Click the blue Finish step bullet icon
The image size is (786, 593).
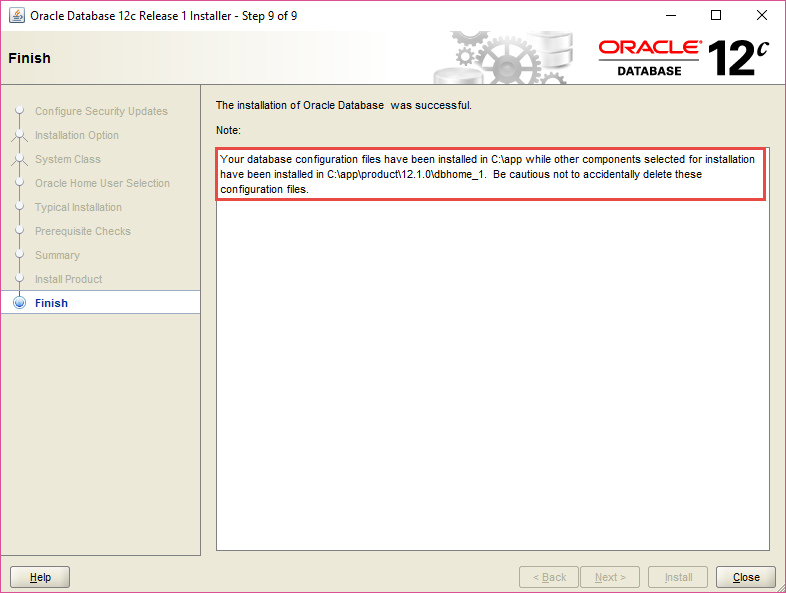click(20, 303)
